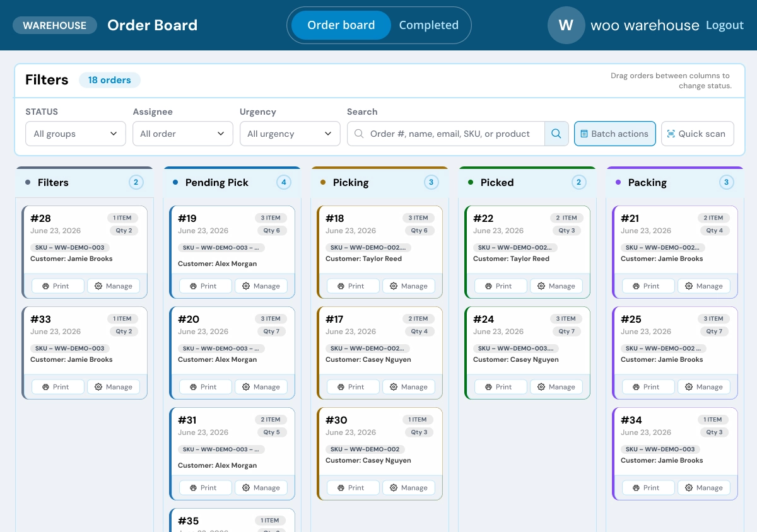Viewport: 757px width, 532px height.
Task: Click printer icon on order #33 card
Action: click(x=45, y=387)
